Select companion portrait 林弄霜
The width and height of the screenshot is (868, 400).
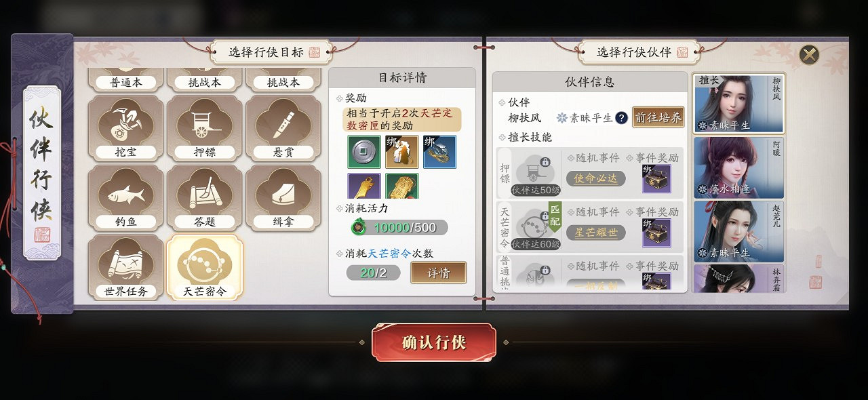pos(738,279)
